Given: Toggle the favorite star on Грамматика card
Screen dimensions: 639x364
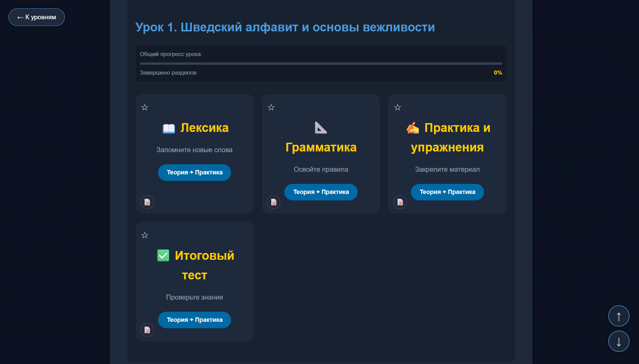Looking at the screenshot, I should [271, 107].
